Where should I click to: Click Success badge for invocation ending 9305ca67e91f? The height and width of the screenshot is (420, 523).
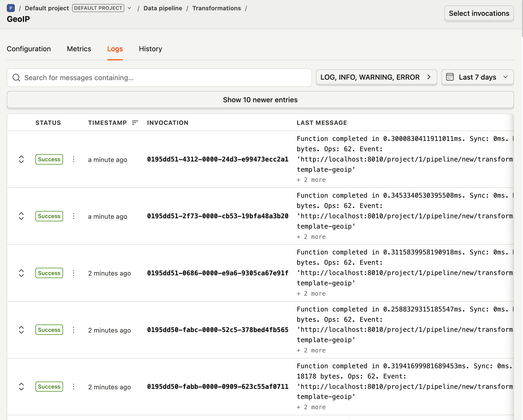pos(49,273)
